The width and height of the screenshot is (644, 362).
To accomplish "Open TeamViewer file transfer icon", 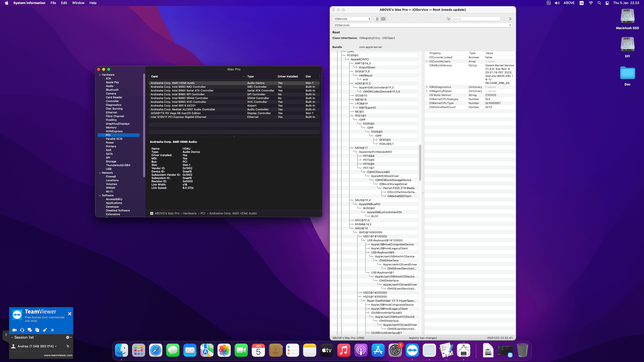I will click(x=37, y=330).
